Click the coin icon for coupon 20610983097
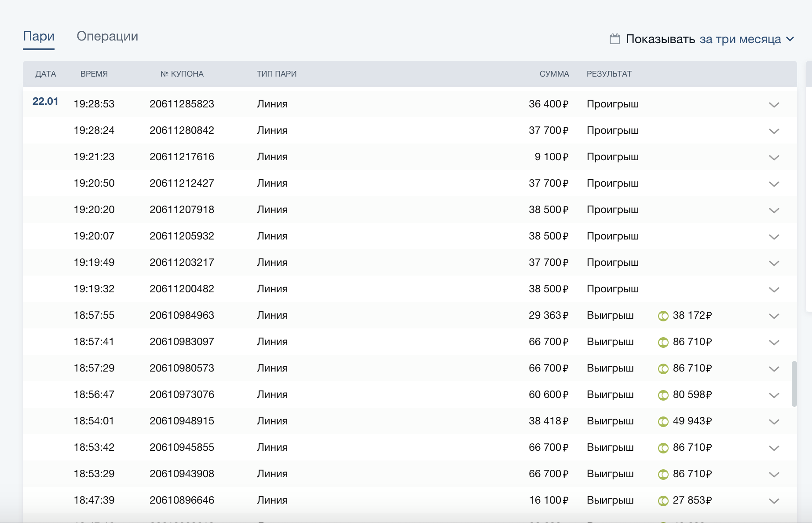This screenshot has width=812, height=523. tap(663, 343)
